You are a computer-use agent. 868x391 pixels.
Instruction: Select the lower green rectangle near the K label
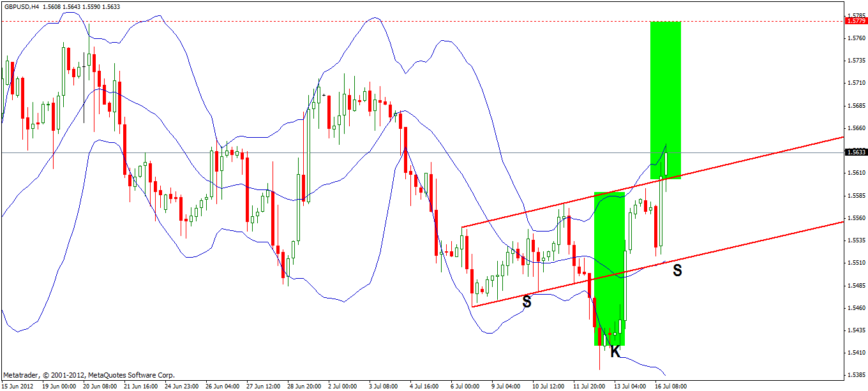pyautogui.click(x=610, y=268)
